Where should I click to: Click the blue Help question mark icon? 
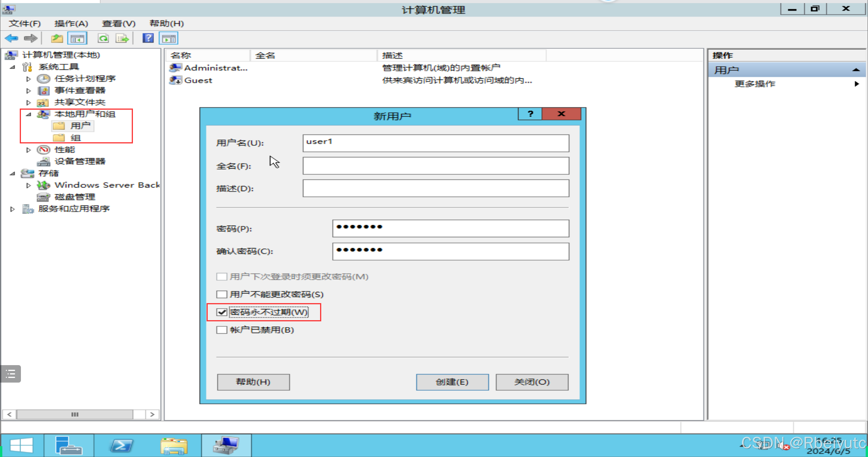(148, 38)
